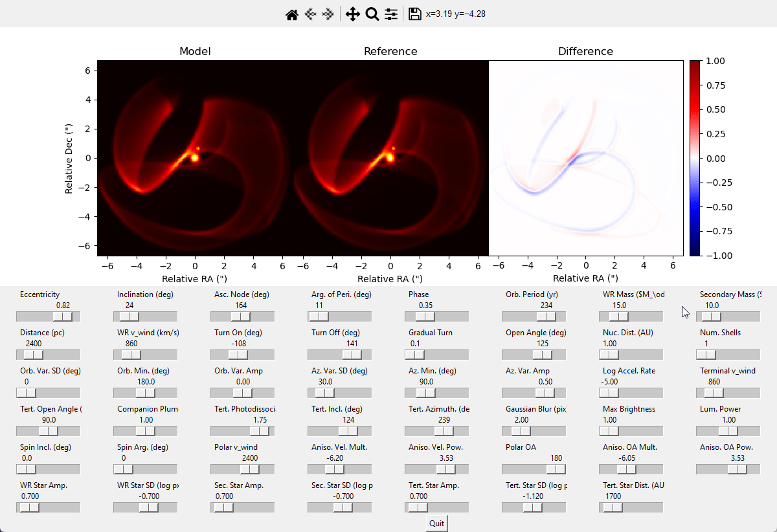777x532 pixels.
Task: Adjust the Polar v_wind slider
Action: click(x=242, y=469)
